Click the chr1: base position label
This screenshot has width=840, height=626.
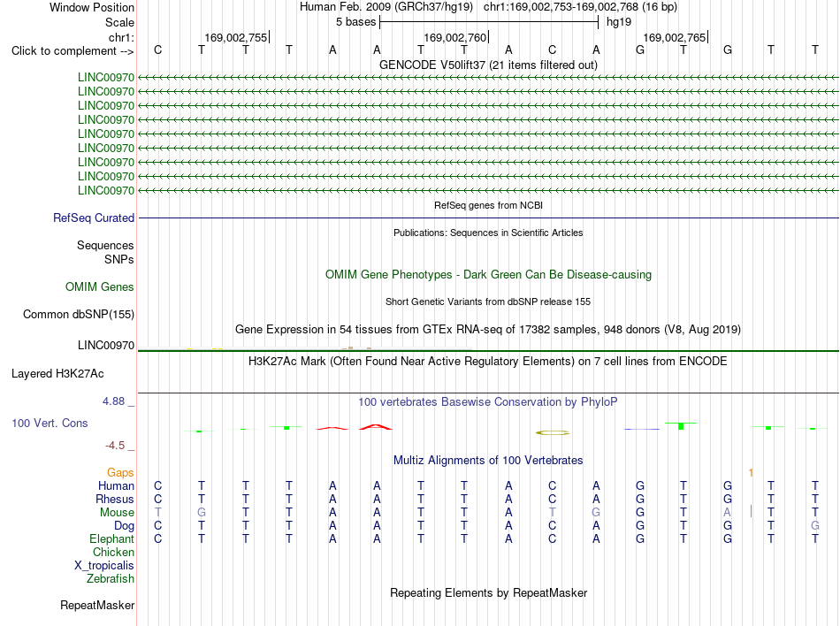coord(121,37)
